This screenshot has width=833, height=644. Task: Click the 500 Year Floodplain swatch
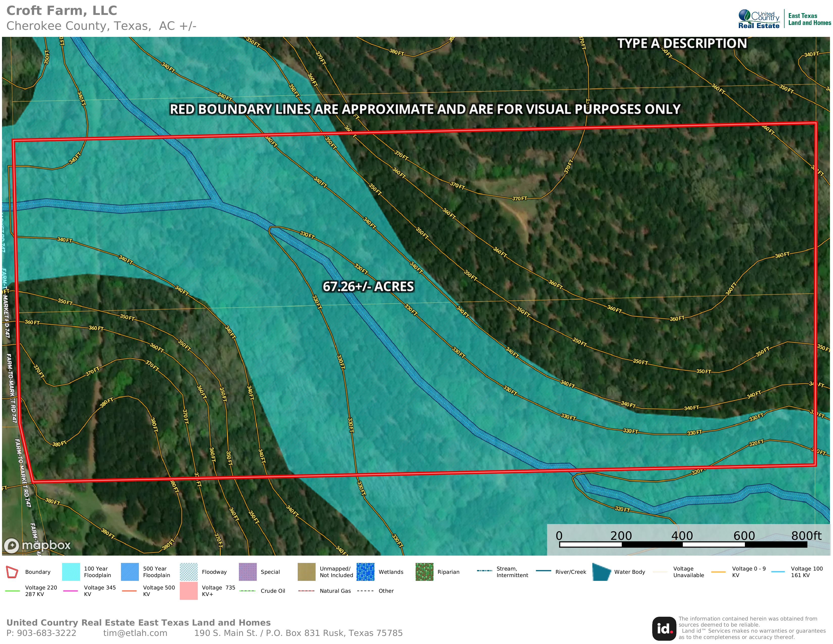click(130, 572)
